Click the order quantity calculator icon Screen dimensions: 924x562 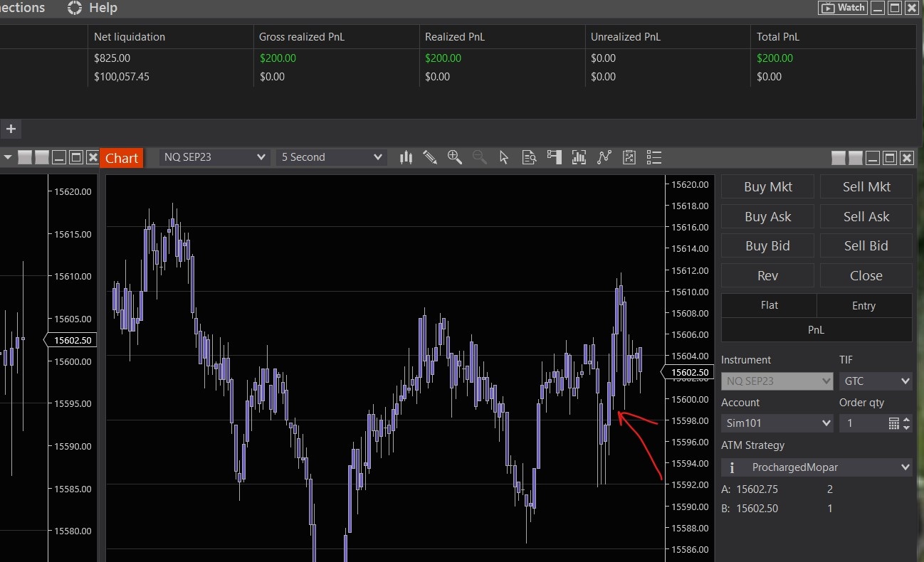click(x=894, y=423)
